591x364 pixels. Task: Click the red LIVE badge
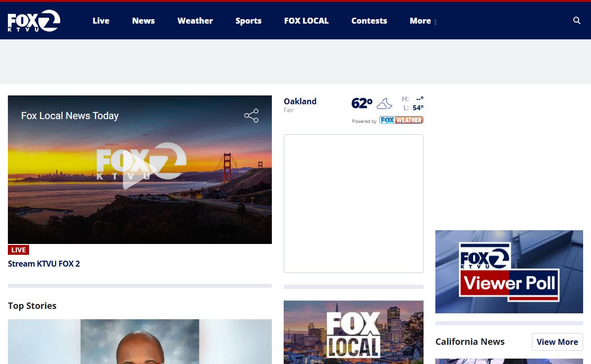click(18, 250)
